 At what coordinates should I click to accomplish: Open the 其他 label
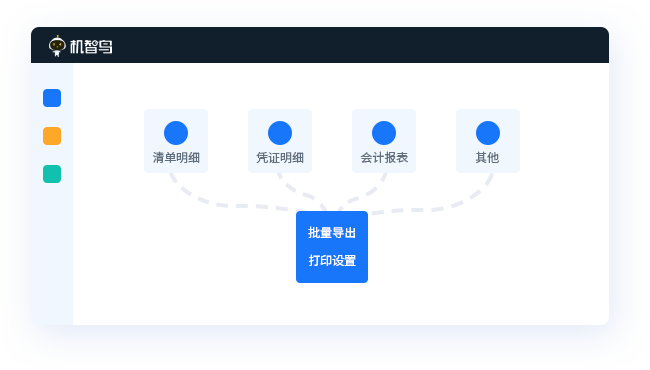tap(488, 157)
